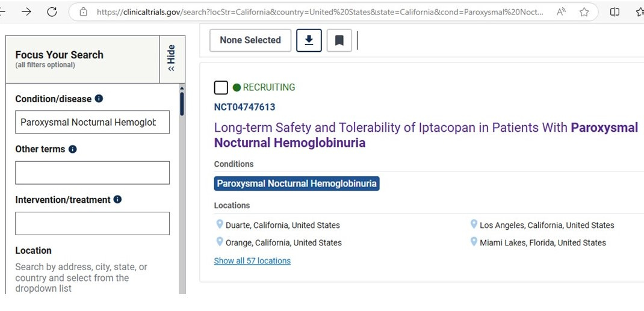Click info icon beside Other terms

(73, 149)
